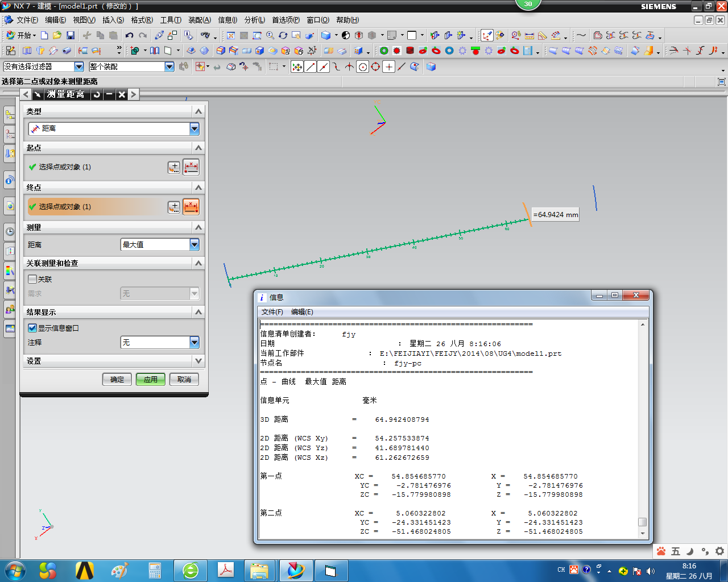Click the end point measure icon
This screenshot has width=728, height=582.
pos(191,207)
